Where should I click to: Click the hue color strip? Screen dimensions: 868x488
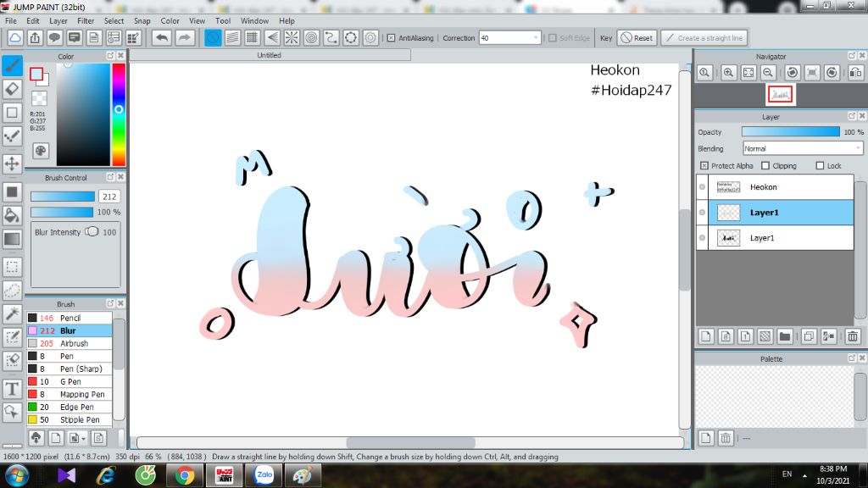pos(119,114)
